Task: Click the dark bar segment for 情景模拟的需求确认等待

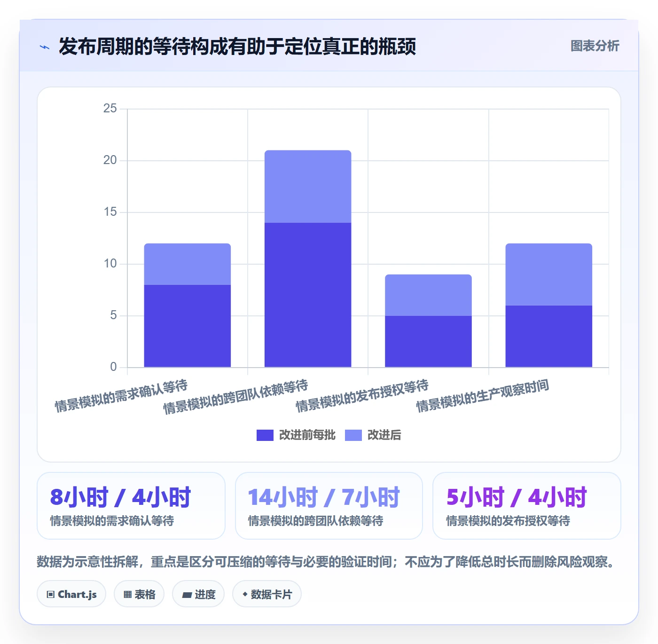Action: pyautogui.click(x=188, y=326)
